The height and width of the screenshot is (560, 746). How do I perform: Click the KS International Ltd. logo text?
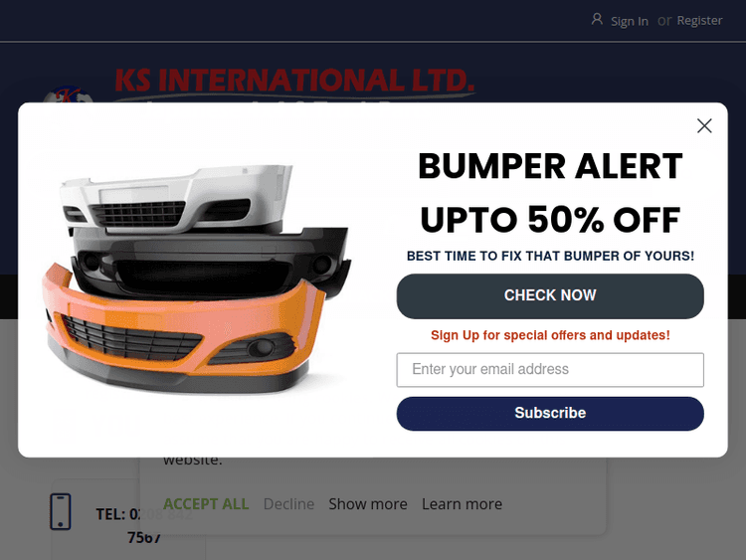pos(294,80)
